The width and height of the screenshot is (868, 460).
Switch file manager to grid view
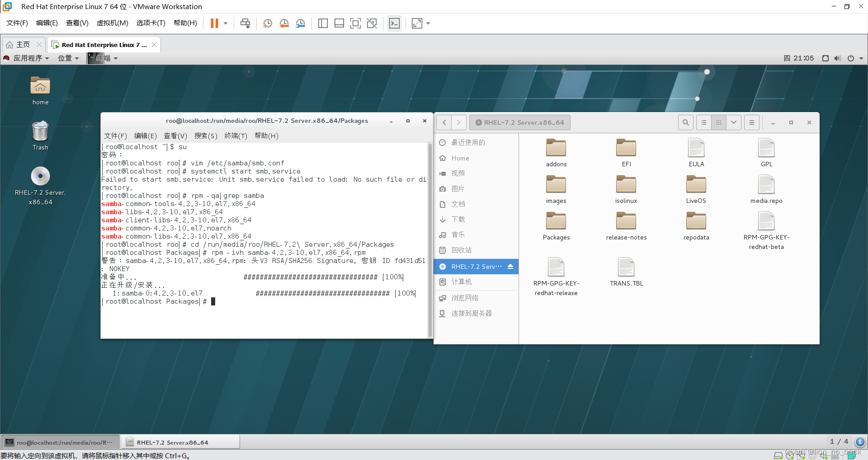point(719,122)
